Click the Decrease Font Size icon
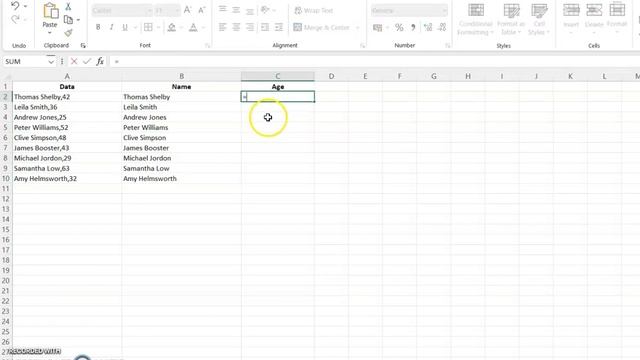The width and height of the screenshot is (640, 360). pyautogui.click(x=202, y=10)
